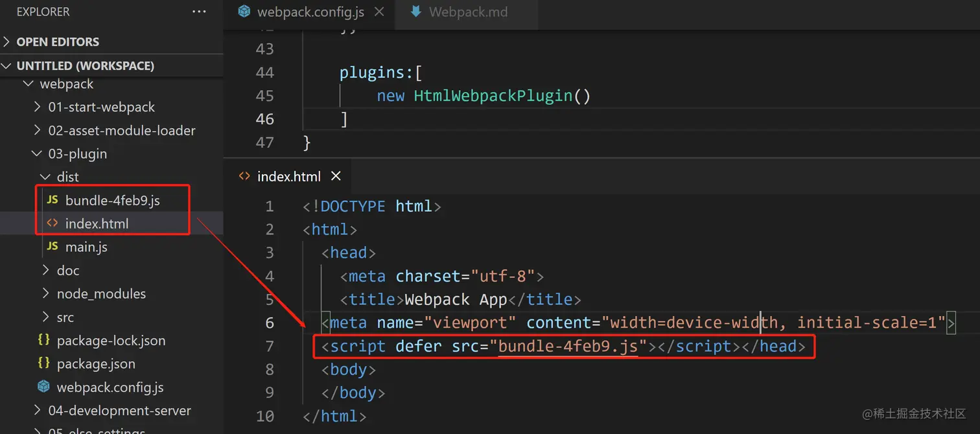Screen dimensions: 980x434
Task: Collapse the UNTITLED (WORKSPACE) section
Action: pos(6,65)
